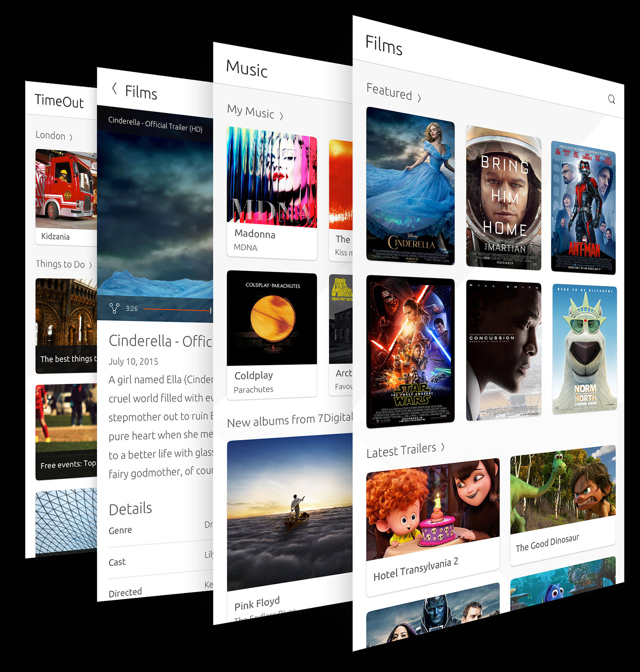Click the Cast row in Details
This screenshot has width=640, height=672.
pos(160,560)
